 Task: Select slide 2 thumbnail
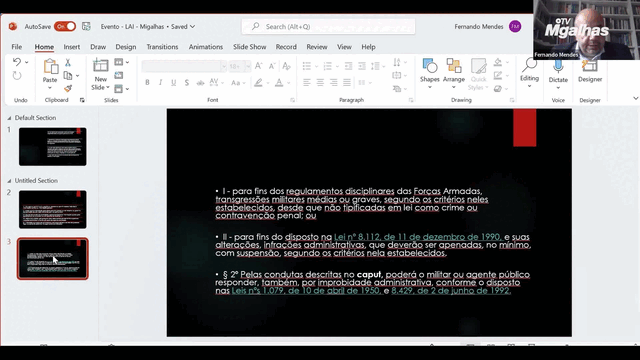tap(53, 209)
